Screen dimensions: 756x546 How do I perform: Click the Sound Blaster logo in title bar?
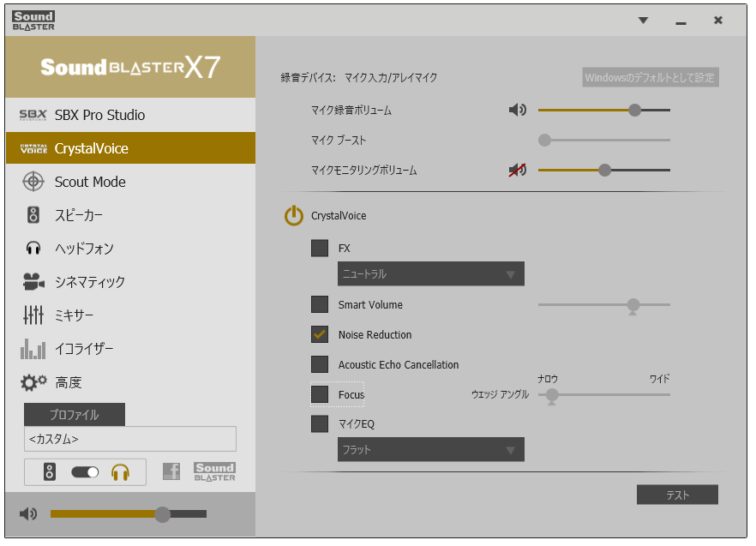[33, 21]
